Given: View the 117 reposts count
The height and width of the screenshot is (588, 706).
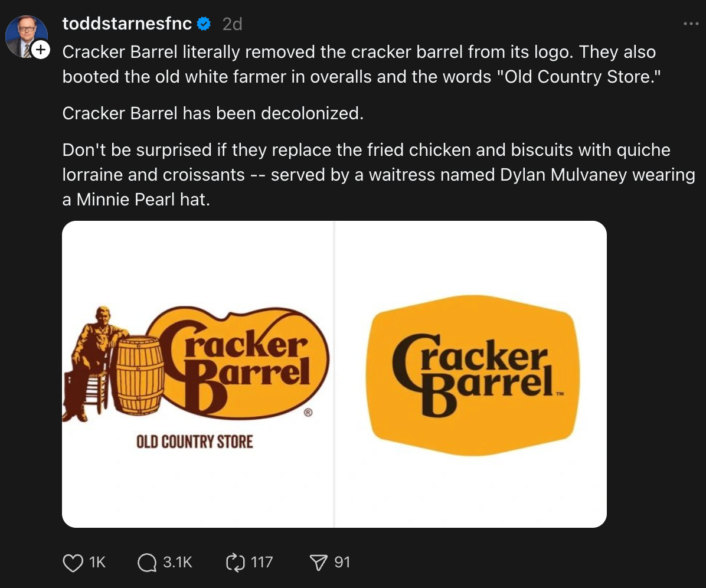Looking at the screenshot, I should pyautogui.click(x=260, y=563).
